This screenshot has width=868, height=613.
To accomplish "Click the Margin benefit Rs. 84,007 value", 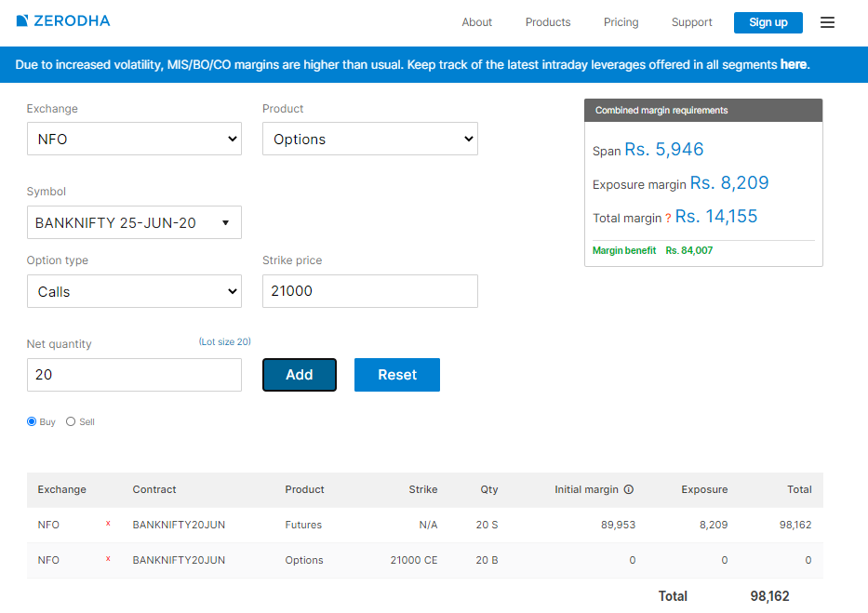I will (x=688, y=250).
